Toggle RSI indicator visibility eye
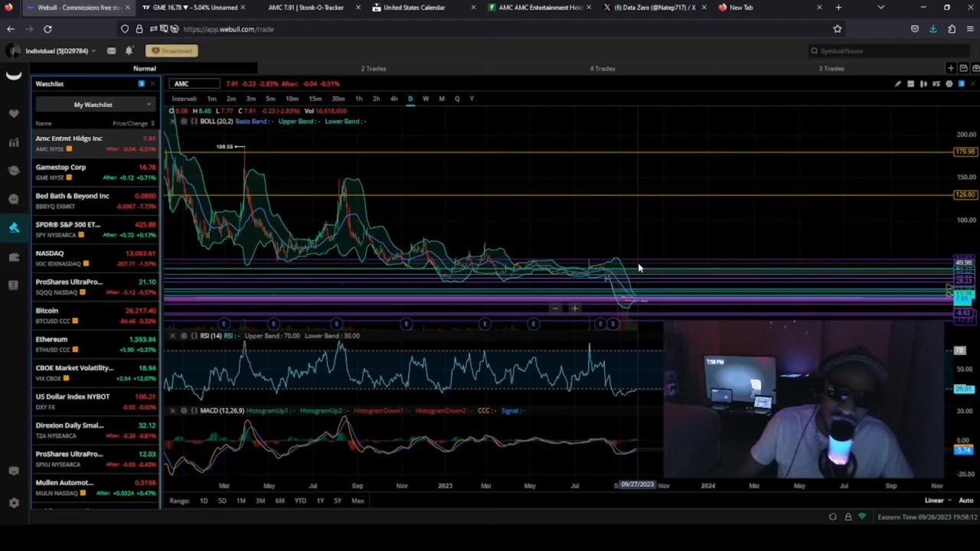 pos(183,335)
